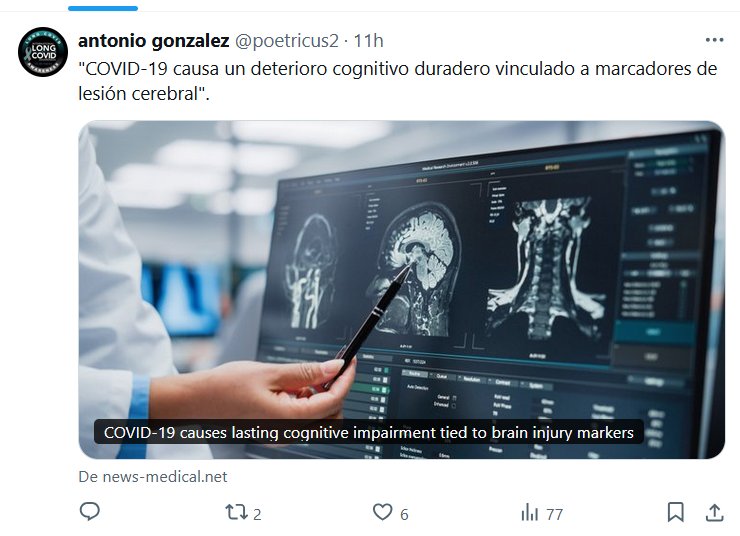Image resolution: width=740 pixels, height=536 pixels.
Task: Click the COVID-19 cognitive impairment headline overlay
Action: pos(369,432)
